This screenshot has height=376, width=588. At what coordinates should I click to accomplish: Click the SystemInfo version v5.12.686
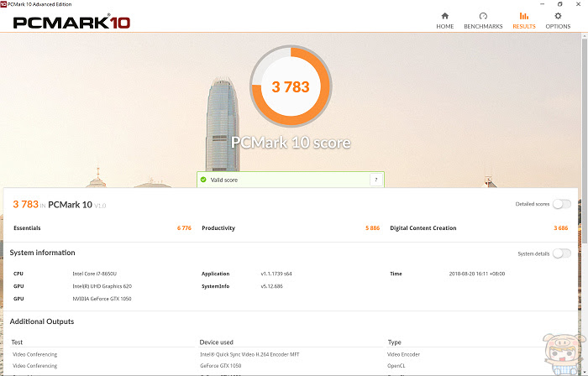tap(271, 286)
